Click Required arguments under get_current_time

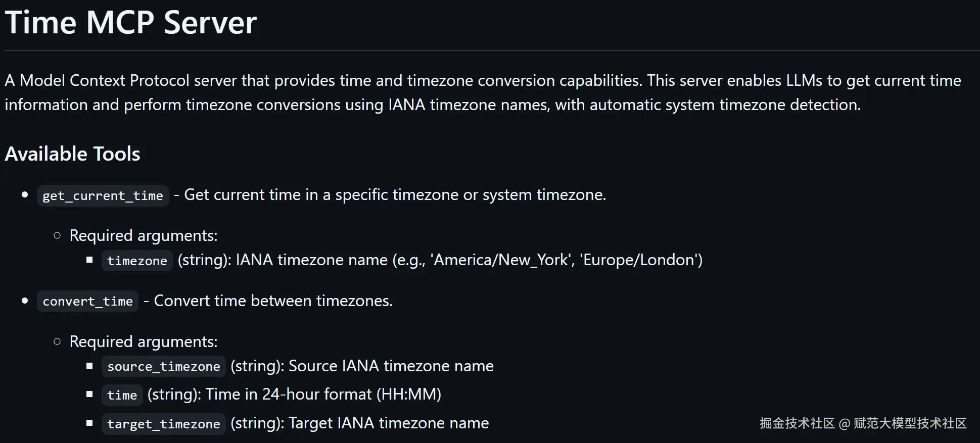[x=143, y=236]
